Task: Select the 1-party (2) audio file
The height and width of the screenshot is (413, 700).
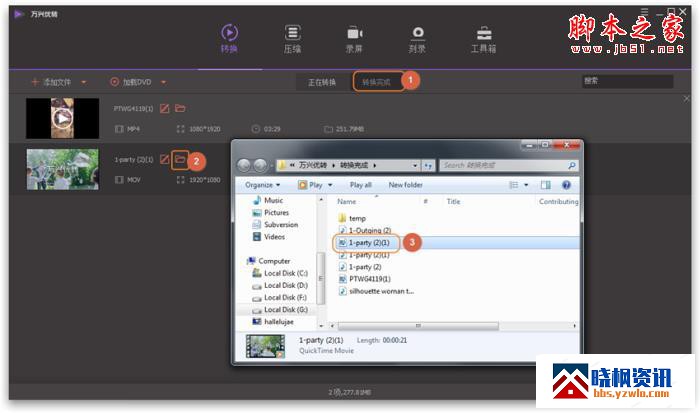Action: (360, 267)
